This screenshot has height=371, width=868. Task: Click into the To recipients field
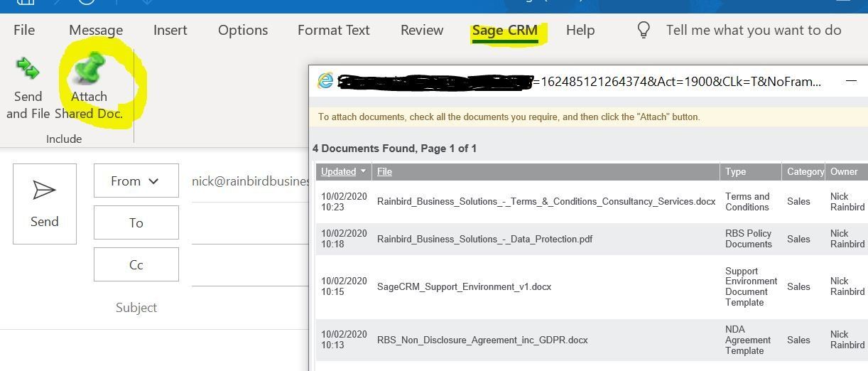click(x=250, y=223)
